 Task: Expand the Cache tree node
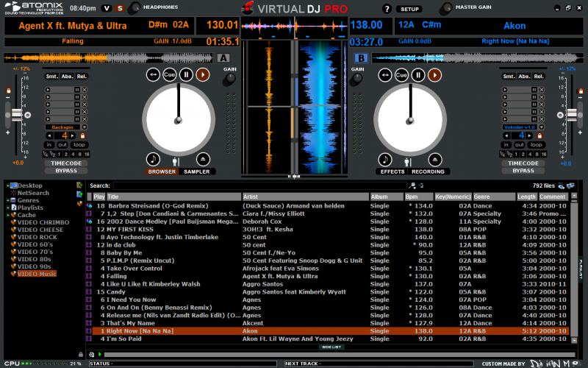pos(7,215)
